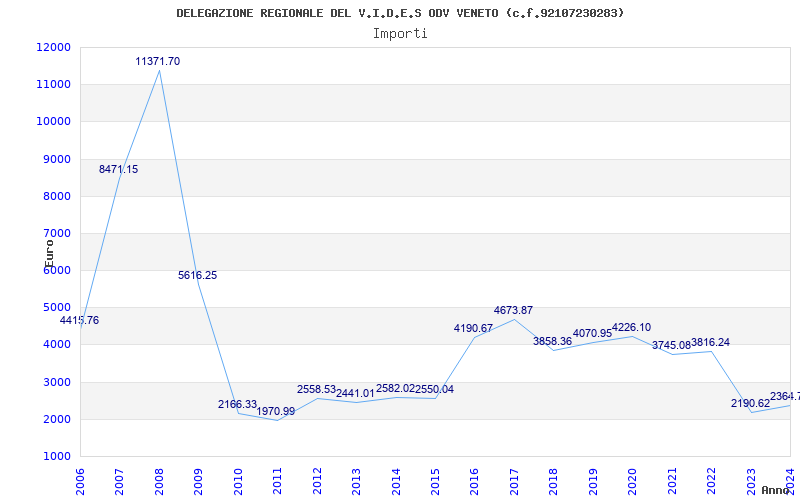Click the x-axis year 2010
Viewport: 800px width, 500px height.
point(238,480)
